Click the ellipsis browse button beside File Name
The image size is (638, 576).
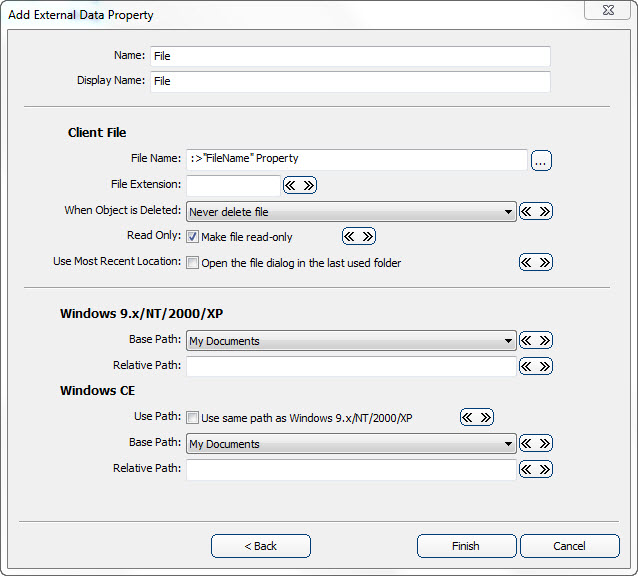coord(541,160)
